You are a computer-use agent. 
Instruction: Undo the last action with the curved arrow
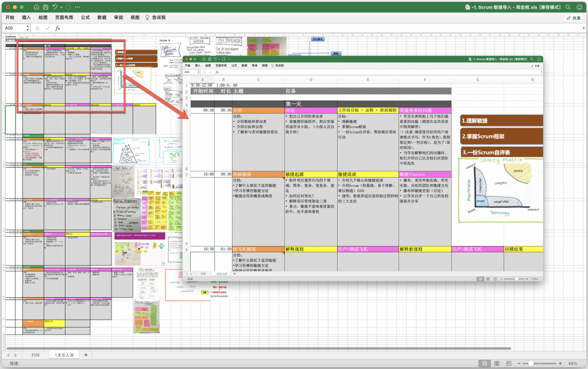click(55, 7)
